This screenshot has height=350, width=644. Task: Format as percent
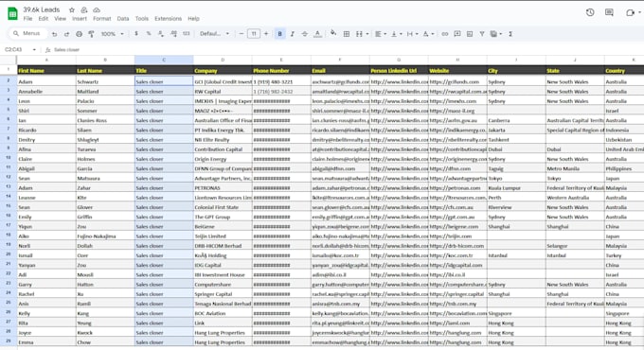[x=149, y=34]
